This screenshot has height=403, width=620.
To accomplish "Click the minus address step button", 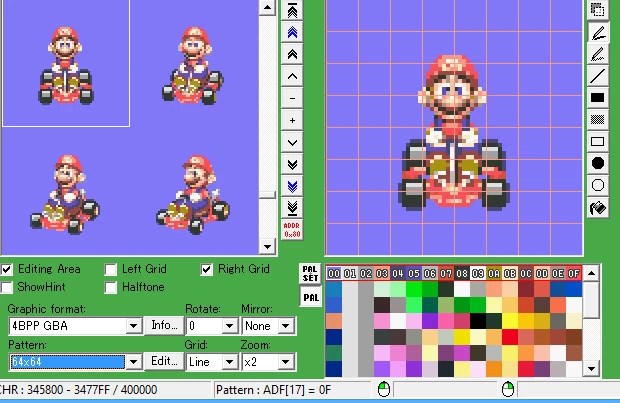I will 292,98.
